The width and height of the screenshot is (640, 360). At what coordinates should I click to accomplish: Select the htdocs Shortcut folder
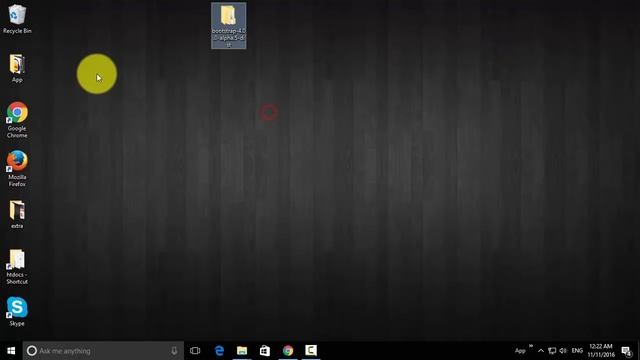[x=17, y=267]
